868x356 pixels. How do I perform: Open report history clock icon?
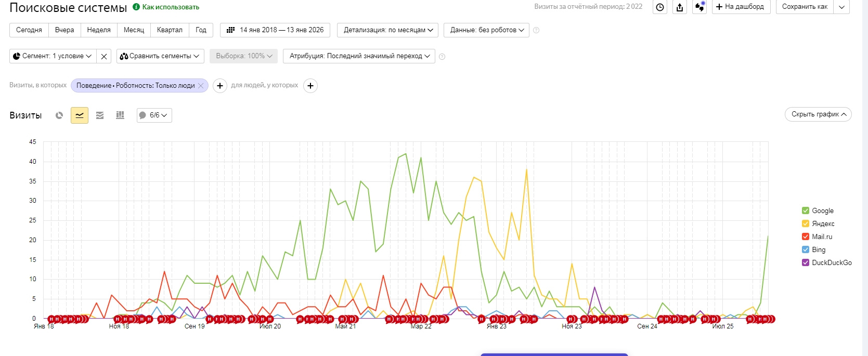pos(660,7)
